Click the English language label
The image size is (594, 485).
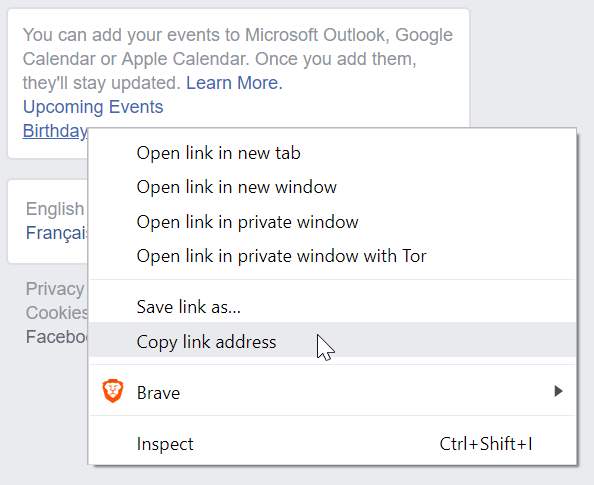(55, 209)
